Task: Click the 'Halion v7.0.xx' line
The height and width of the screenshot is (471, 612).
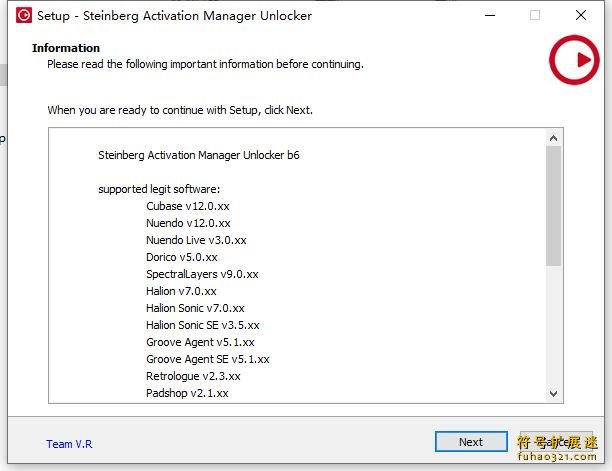Action: click(181, 291)
